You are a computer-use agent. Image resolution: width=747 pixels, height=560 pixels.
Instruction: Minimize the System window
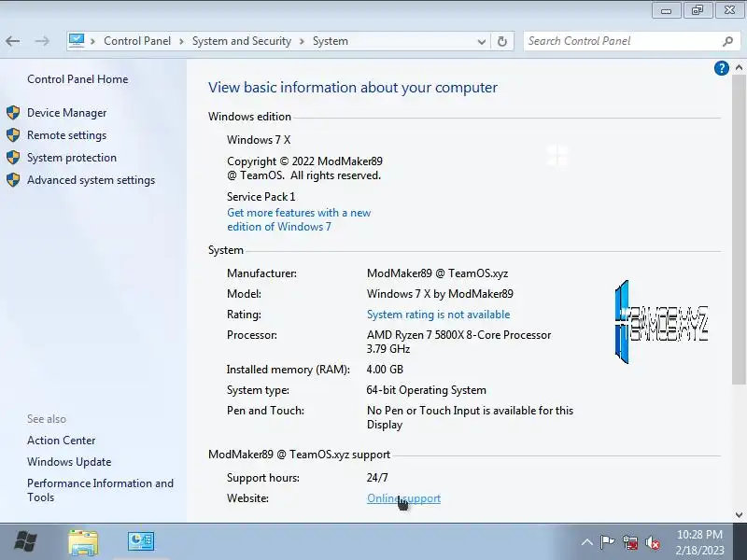(666, 10)
